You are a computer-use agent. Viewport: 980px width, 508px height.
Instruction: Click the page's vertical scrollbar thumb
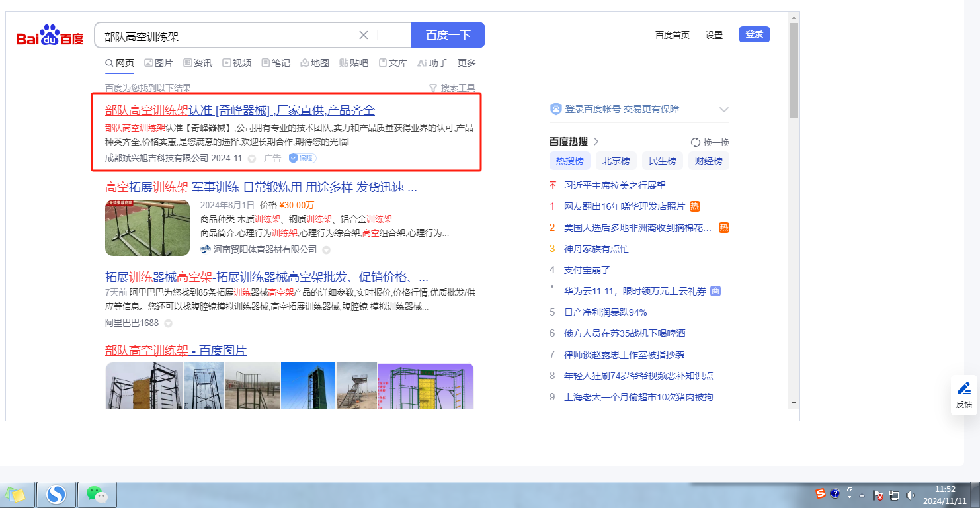pos(794,70)
